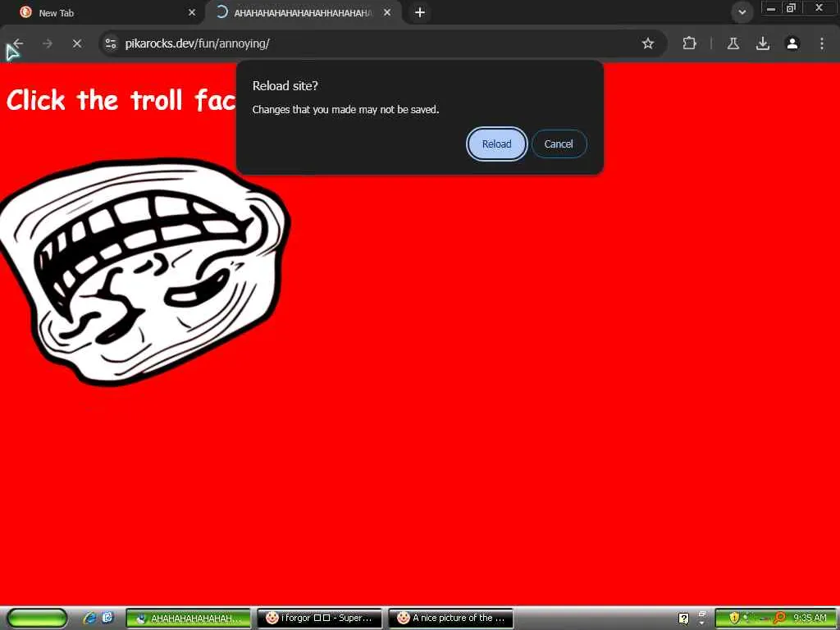Click the security shield tray icon
Image resolution: width=840 pixels, height=630 pixels.
(734, 619)
